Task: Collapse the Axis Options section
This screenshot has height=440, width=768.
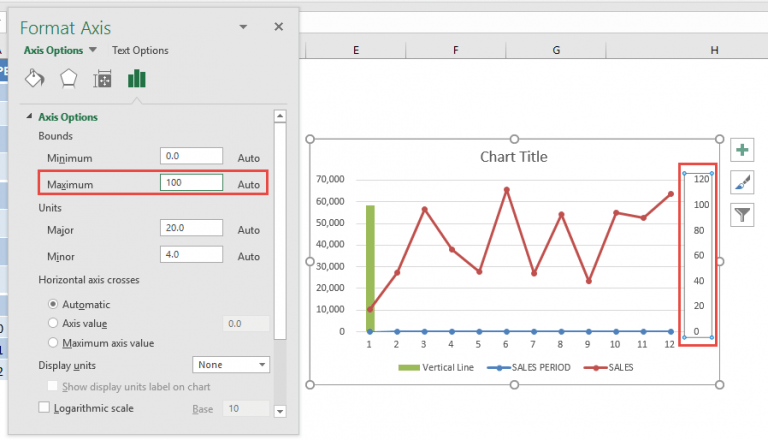Action: 29,117
